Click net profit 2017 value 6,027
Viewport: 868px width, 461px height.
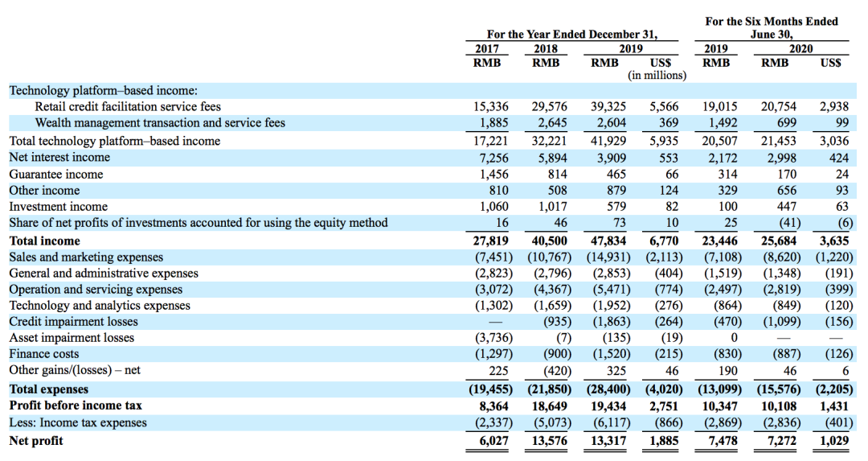(x=493, y=441)
